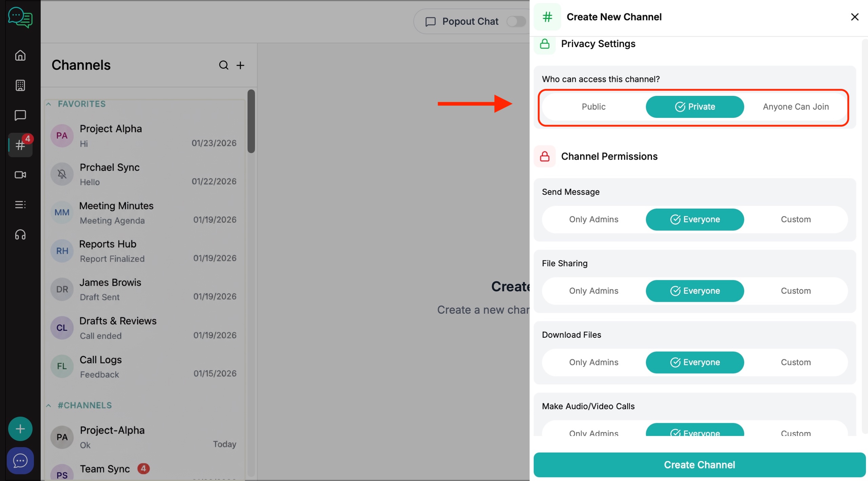The image size is (868, 481).
Task: Open the Home icon in sidebar
Action: coord(20,55)
